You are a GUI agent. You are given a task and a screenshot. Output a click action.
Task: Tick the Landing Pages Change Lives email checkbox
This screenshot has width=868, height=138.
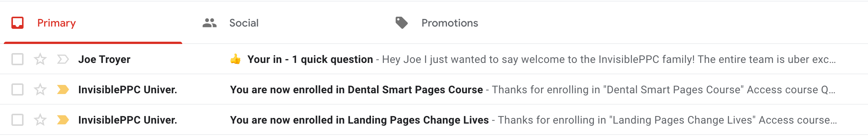click(x=17, y=120)
